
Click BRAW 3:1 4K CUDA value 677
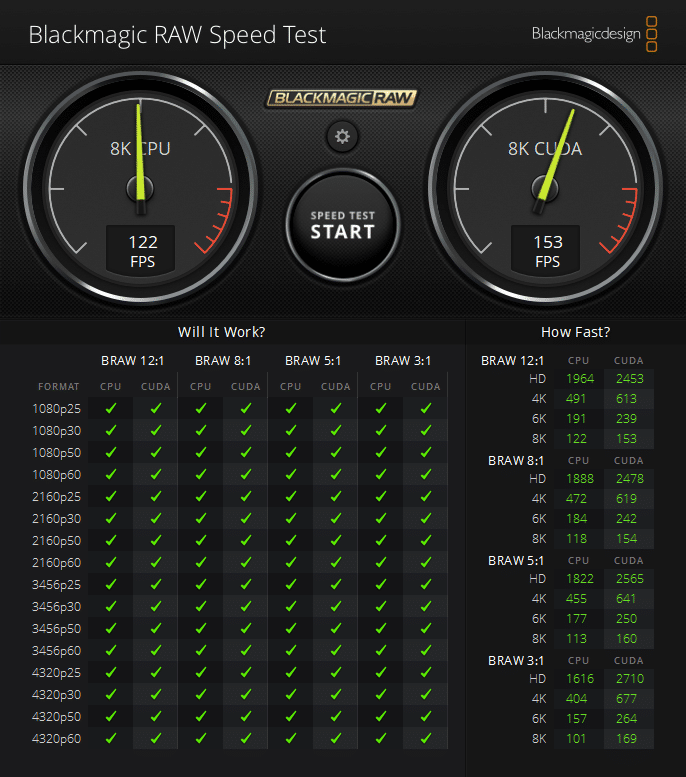point(626,699)
